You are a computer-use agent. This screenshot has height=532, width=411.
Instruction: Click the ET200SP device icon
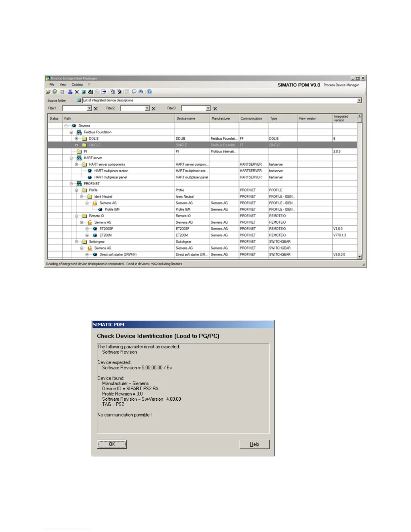coord(95,229)
